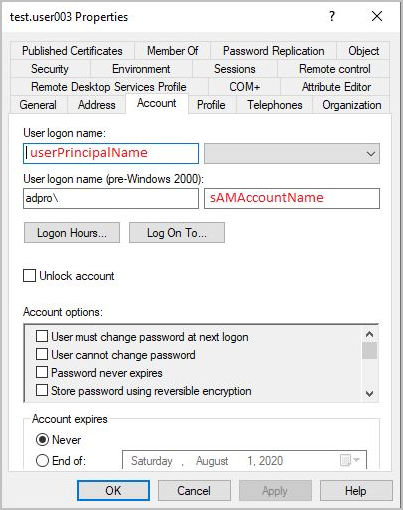Viewport: 403px width, 510px height.
Task: Switch to the General tab
Action: click(38, 105)
